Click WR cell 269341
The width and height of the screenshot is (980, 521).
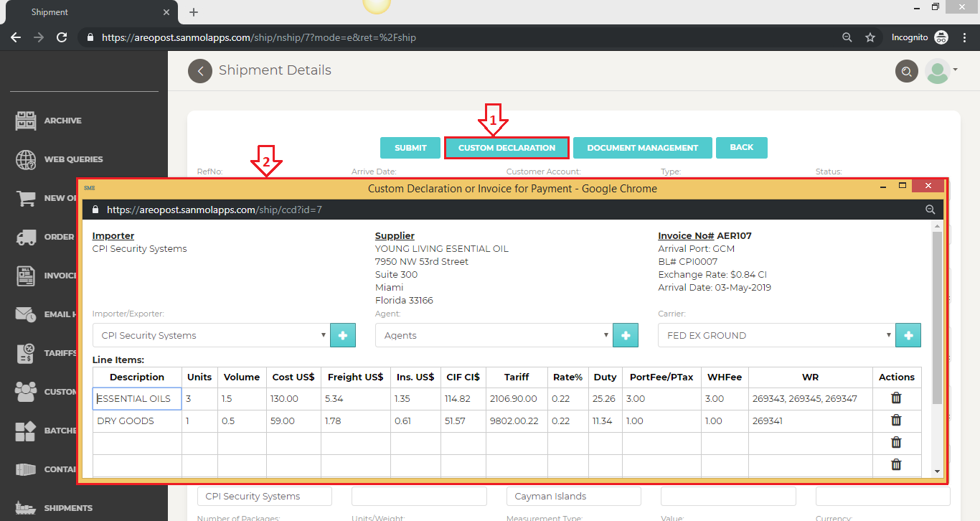tap(811, 421)
